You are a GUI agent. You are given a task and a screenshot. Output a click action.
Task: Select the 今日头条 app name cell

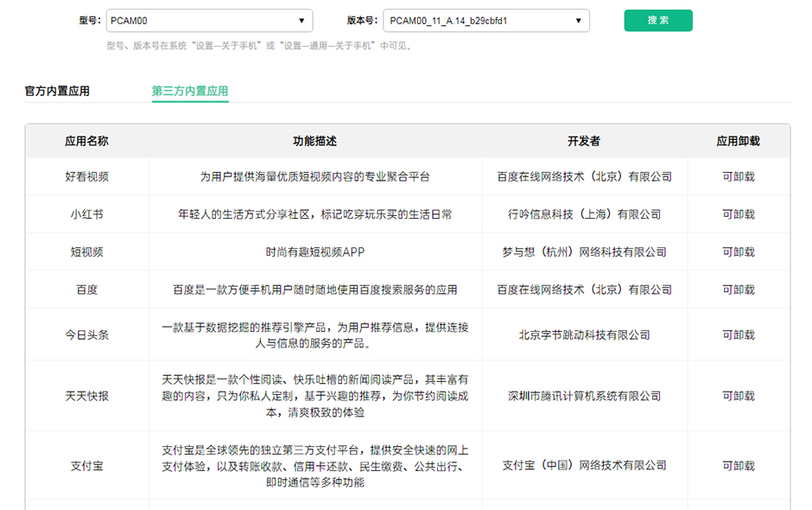click(87, 335)
